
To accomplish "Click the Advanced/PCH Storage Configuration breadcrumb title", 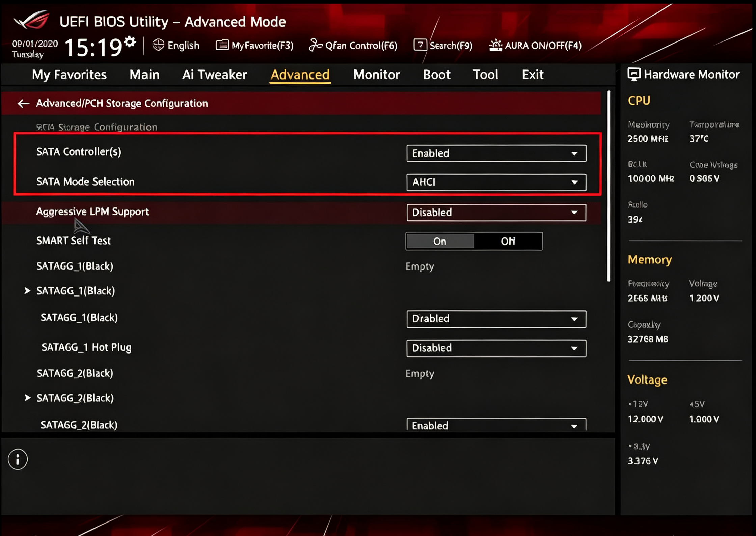I will tap(122, 103).
